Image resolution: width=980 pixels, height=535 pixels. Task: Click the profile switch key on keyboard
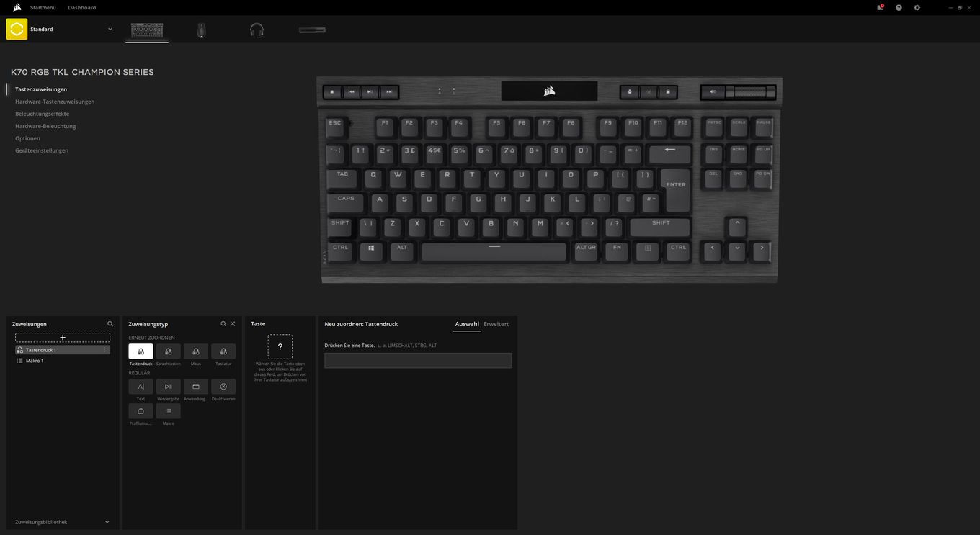point(630,92)
